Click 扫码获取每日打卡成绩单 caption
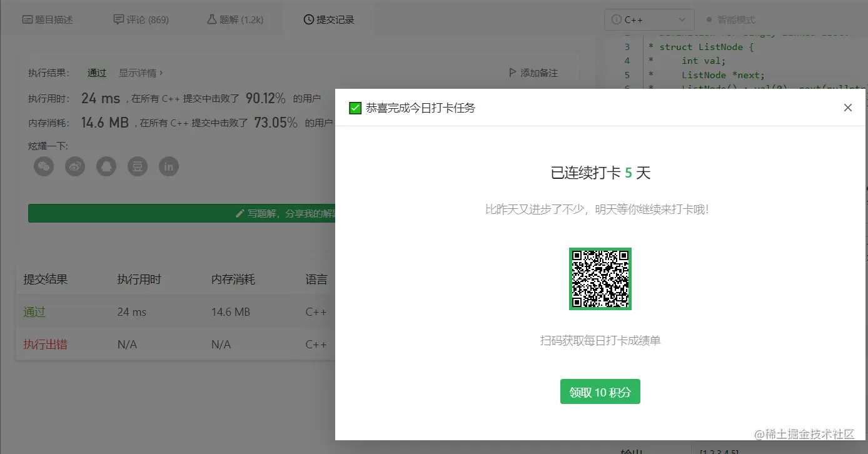 600,341
